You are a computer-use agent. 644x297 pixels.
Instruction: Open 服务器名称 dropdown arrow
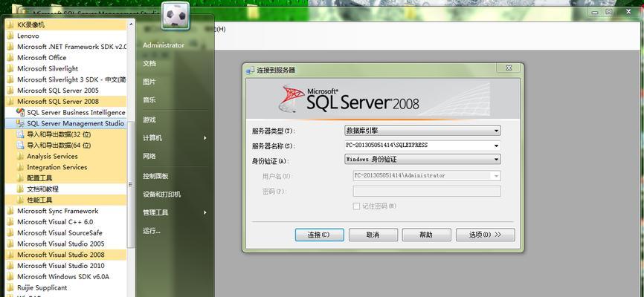(x=497, y=146)
